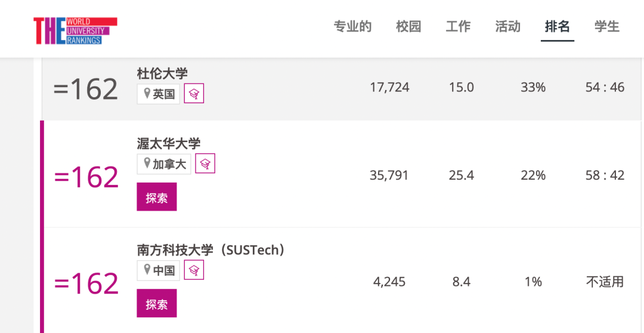Click the graduation cap icon beside 加拿大
This screenshot has height=333, width=644.
[x=205, y=164]
